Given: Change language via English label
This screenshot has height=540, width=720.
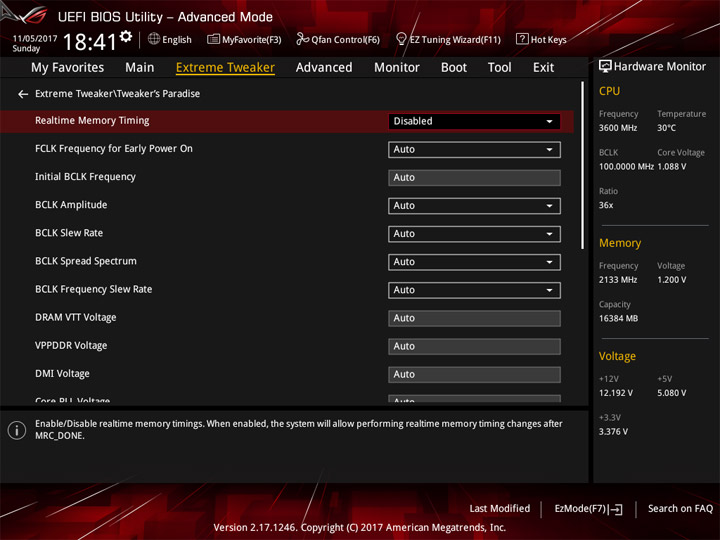Looking at the screenshot, I should tap(177, 40).
